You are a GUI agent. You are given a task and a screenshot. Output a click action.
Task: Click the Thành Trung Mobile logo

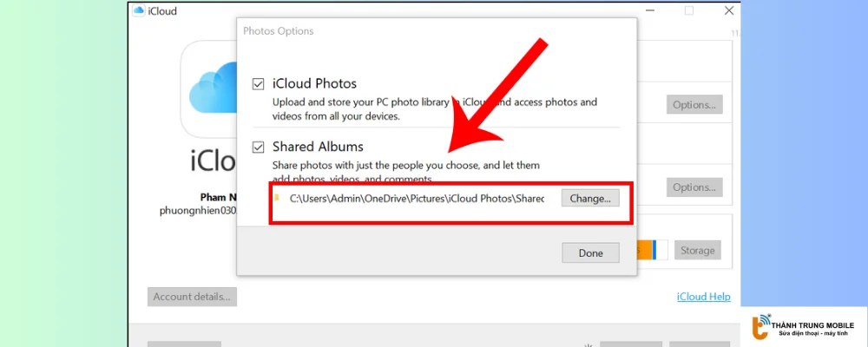coord(761,326)
